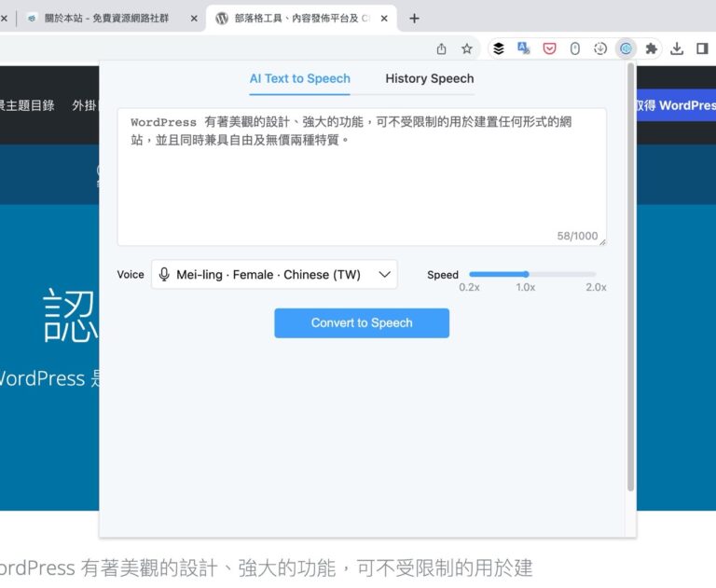Open the AI Text to Speech tab
716x588 pixels.
point(299,78)
